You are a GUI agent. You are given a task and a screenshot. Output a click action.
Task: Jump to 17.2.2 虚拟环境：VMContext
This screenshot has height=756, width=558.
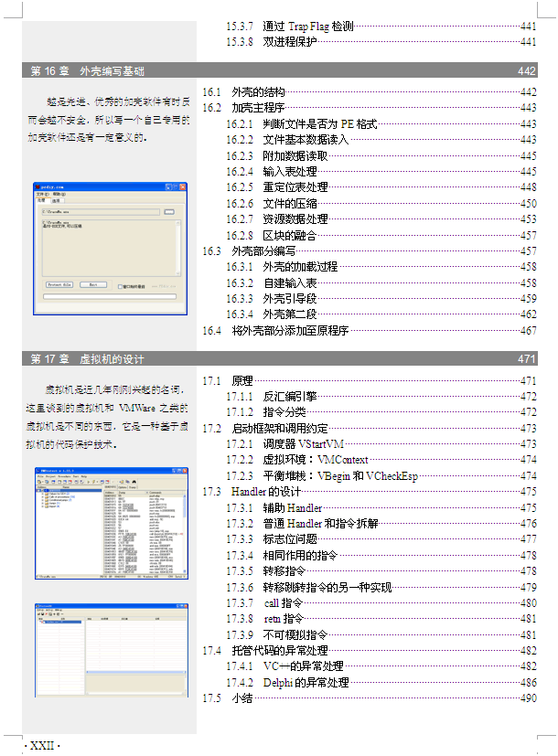click(x=381, y=460)
